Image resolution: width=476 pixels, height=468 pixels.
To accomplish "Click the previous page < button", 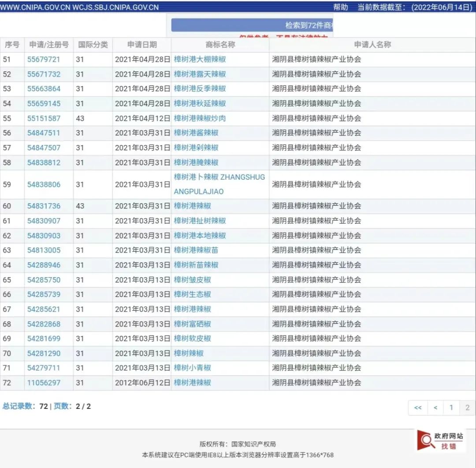I will coord(435,408).
